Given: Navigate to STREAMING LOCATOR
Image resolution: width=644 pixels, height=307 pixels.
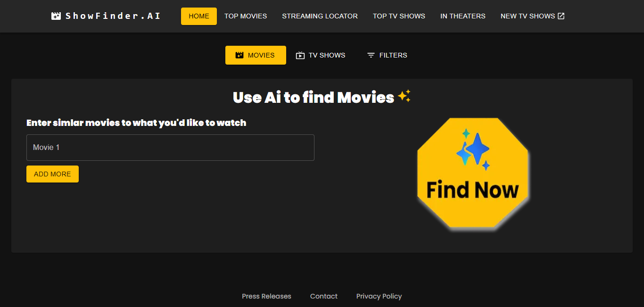Looking at the screenshot, I should pos(320,16).
